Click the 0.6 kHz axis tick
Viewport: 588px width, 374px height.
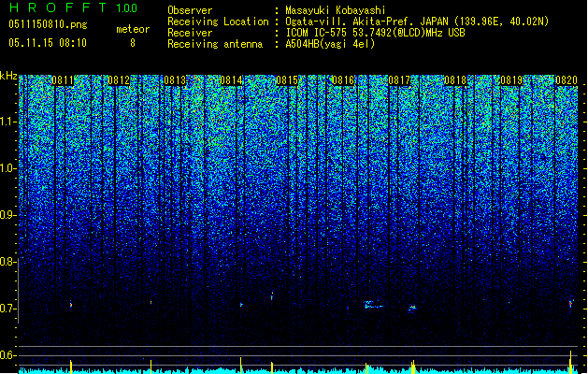tap(8, 355)
